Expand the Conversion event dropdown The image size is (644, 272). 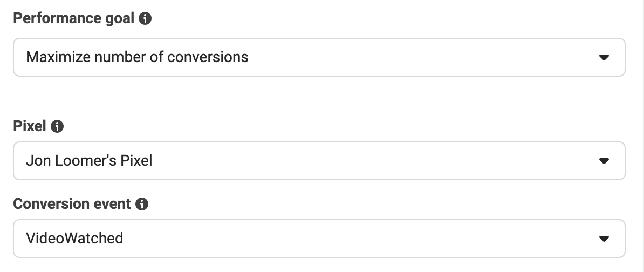[319, 239]
